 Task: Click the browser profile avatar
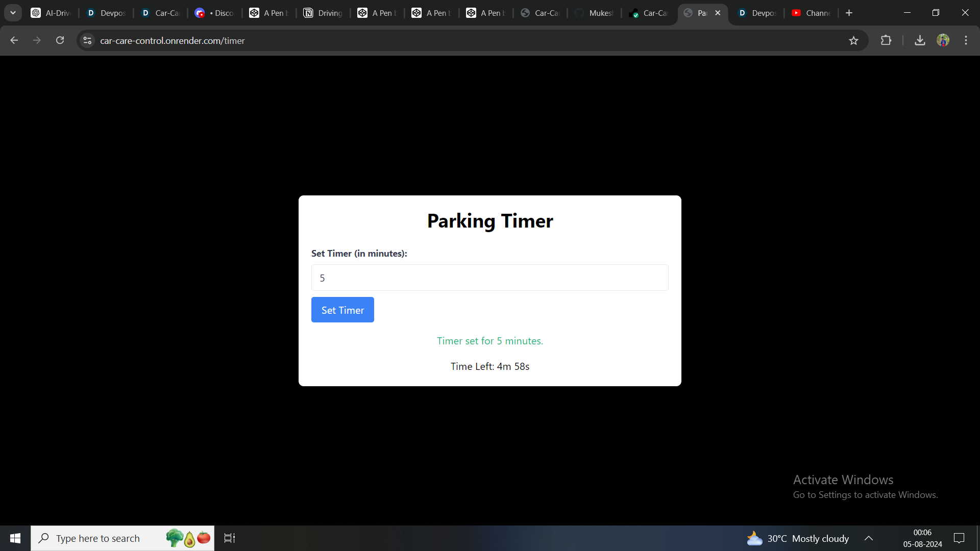pos(944,40)
